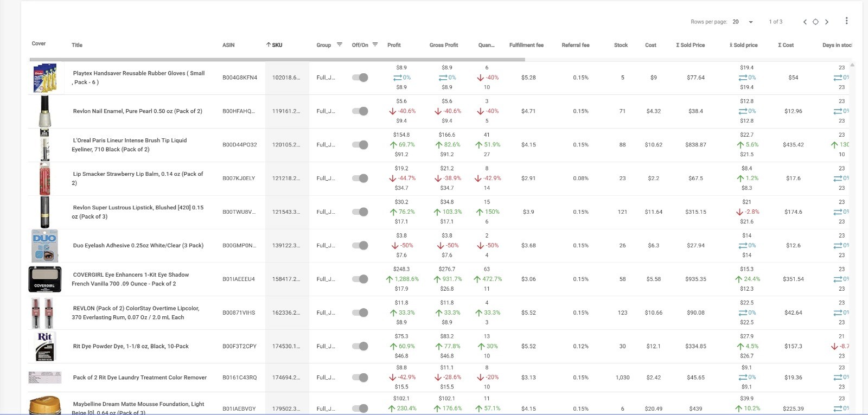Click ASIN B007KJ0ELY
Screen dimensions: 868x415
pyautogui.click(x=239, y=178)
